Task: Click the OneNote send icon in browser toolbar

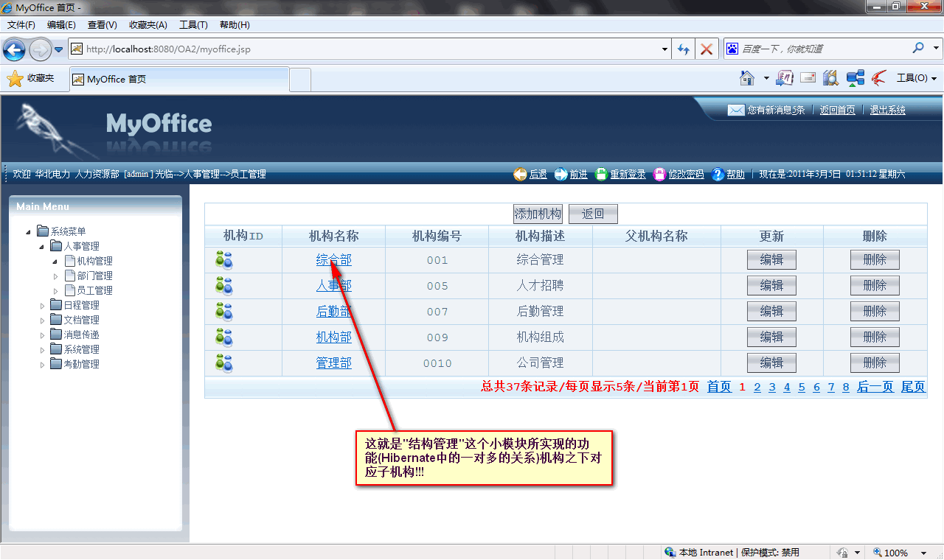Action: point(785,77)
